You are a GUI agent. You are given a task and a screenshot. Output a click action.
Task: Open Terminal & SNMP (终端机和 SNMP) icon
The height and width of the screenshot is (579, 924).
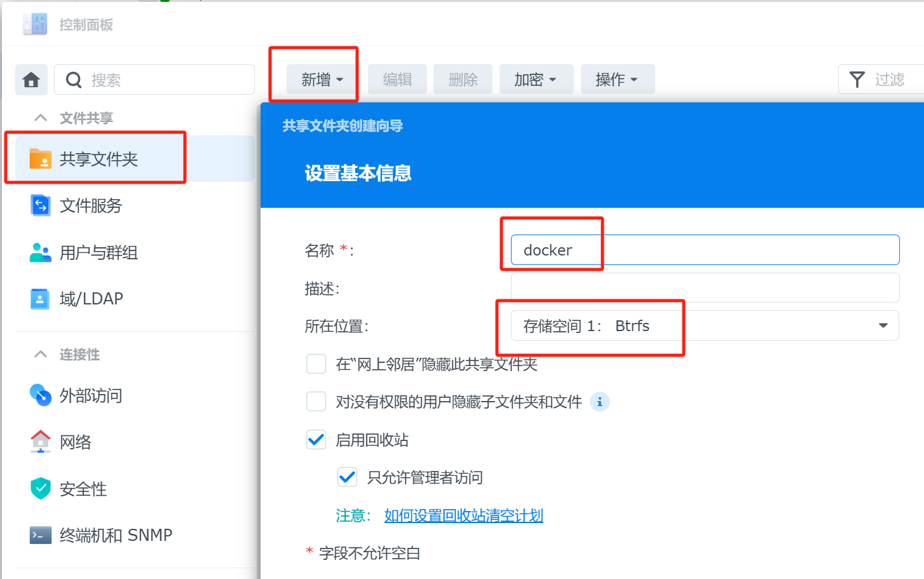point(41,535)
